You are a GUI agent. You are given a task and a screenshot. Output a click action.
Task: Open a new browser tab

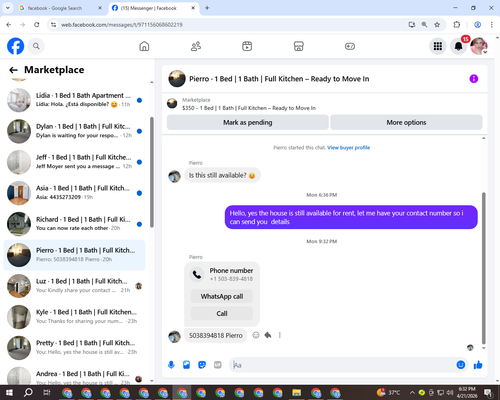pos(207,8)
